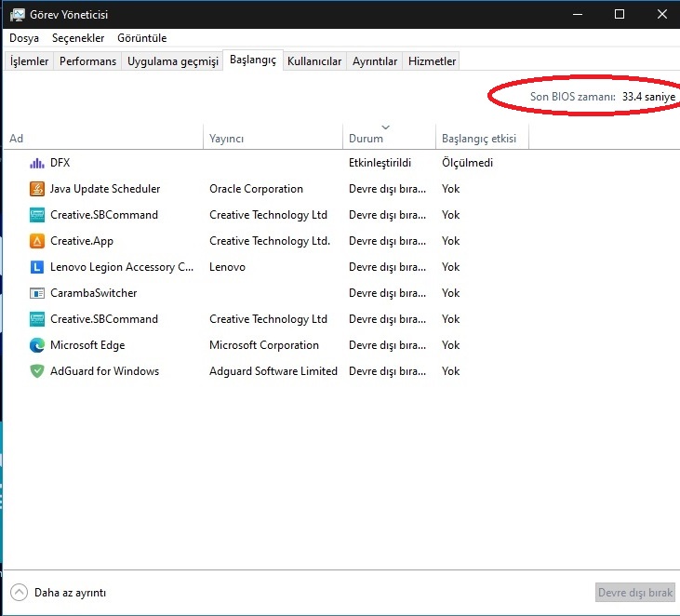Select Java Update Scheduler entry
Viewport: 680px width, 616px height.
pos(105,189)
